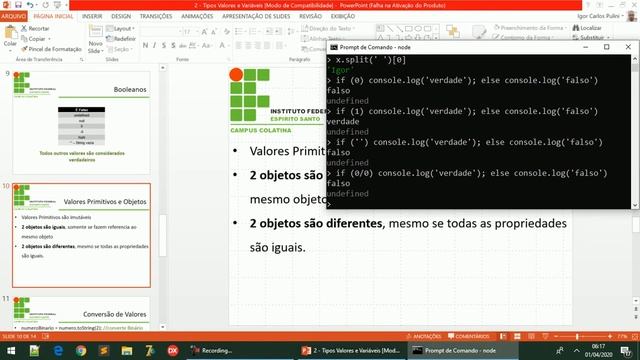
Task: Open the Copiar dropdown arrow
Action: (49, 39)
